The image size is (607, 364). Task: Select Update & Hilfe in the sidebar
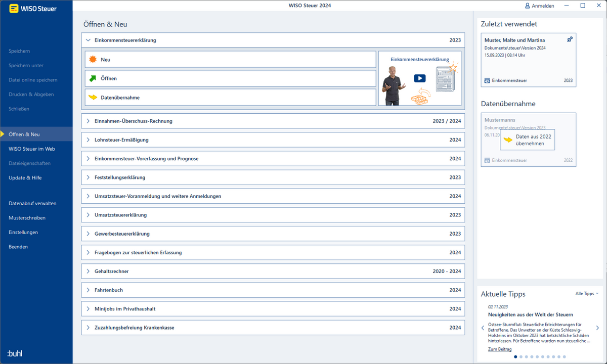[25, 177]
